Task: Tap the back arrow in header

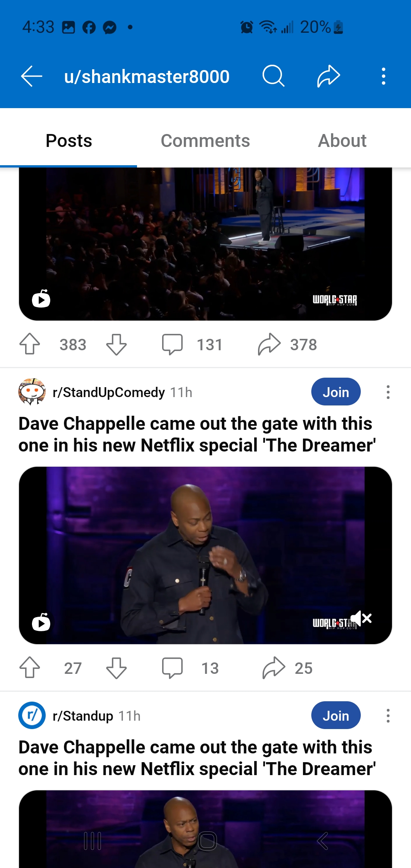Action: pyautogui.click(x=32, y=76)
